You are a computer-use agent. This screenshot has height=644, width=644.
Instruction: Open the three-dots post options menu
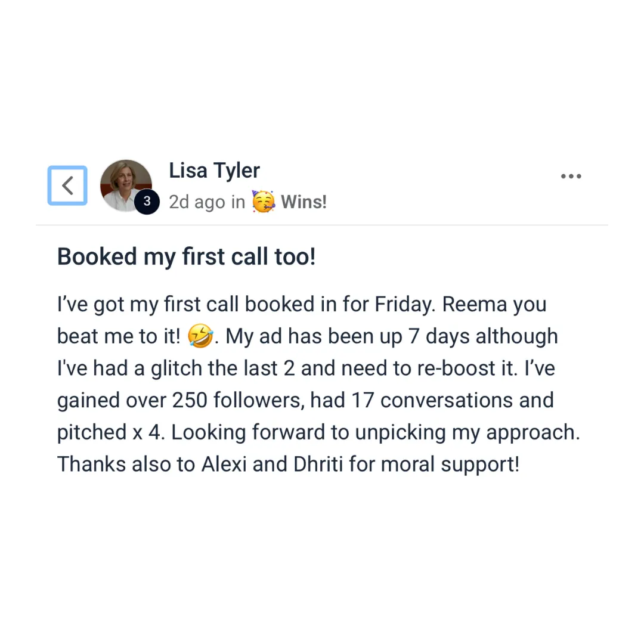tap(571, 176)
